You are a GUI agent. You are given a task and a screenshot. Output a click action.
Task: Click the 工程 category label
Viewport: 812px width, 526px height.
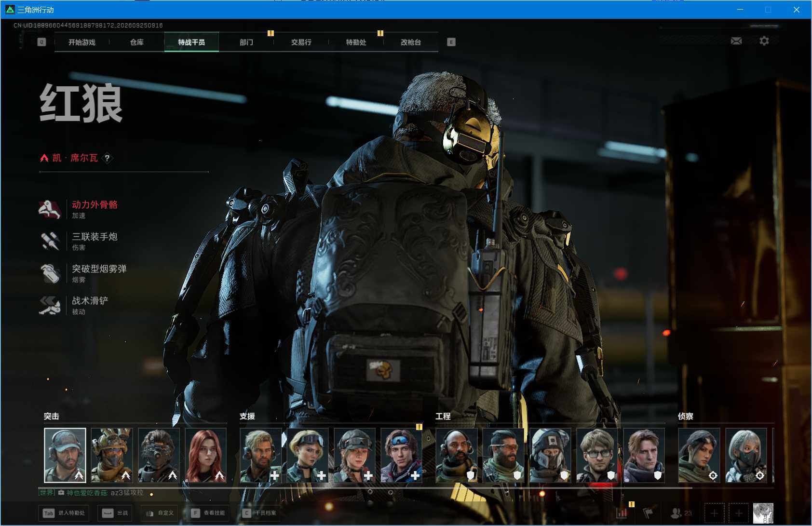pos(443,416)
